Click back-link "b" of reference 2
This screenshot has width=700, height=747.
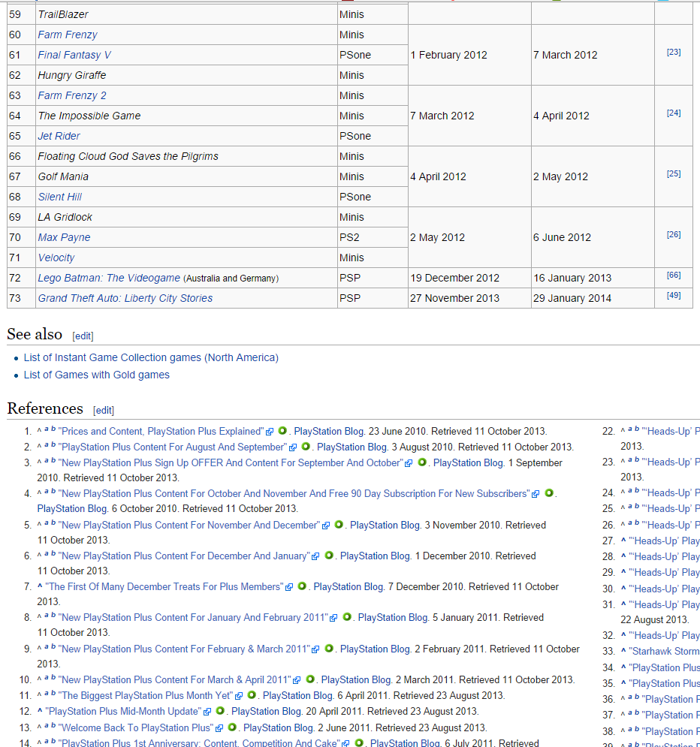click(53, 444)
